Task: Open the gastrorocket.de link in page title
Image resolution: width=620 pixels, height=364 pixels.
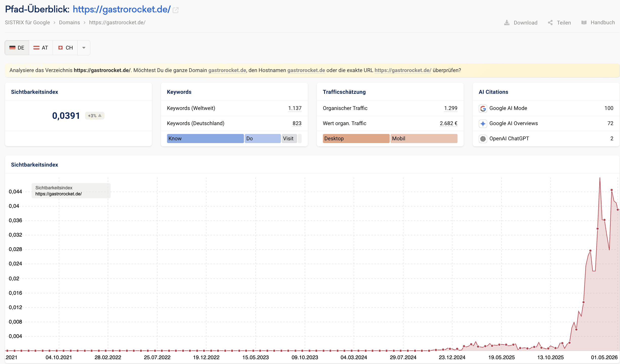Action: [122, 9]
